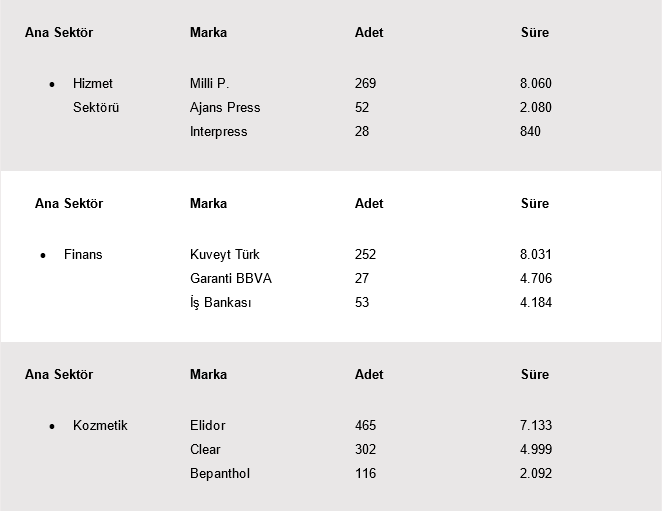Screen dimensions: 662x511
Task: Click the duration value 2.092
Action: [536, 474]
